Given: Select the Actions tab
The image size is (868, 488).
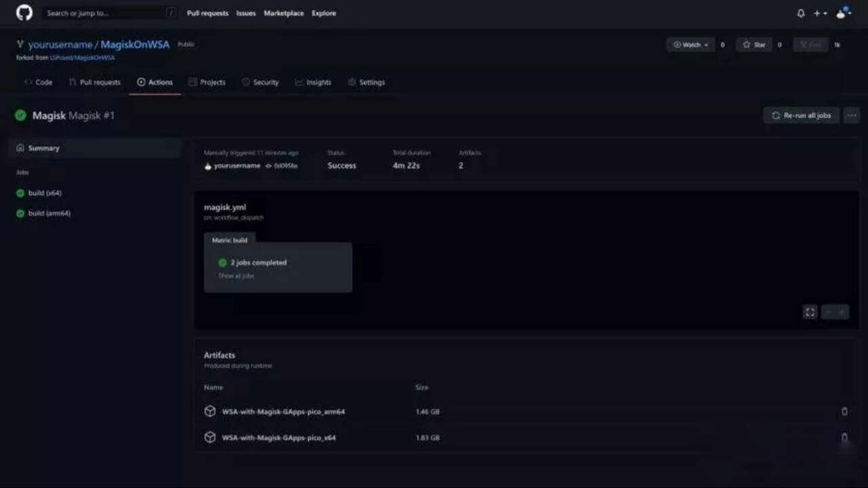Looking at the screenshot, I should 155,82.
